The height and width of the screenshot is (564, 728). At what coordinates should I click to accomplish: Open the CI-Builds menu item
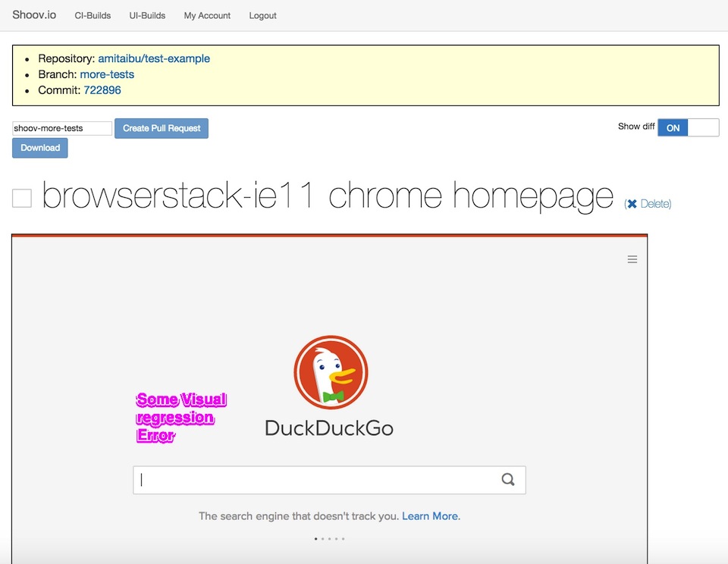coord(93,15)
